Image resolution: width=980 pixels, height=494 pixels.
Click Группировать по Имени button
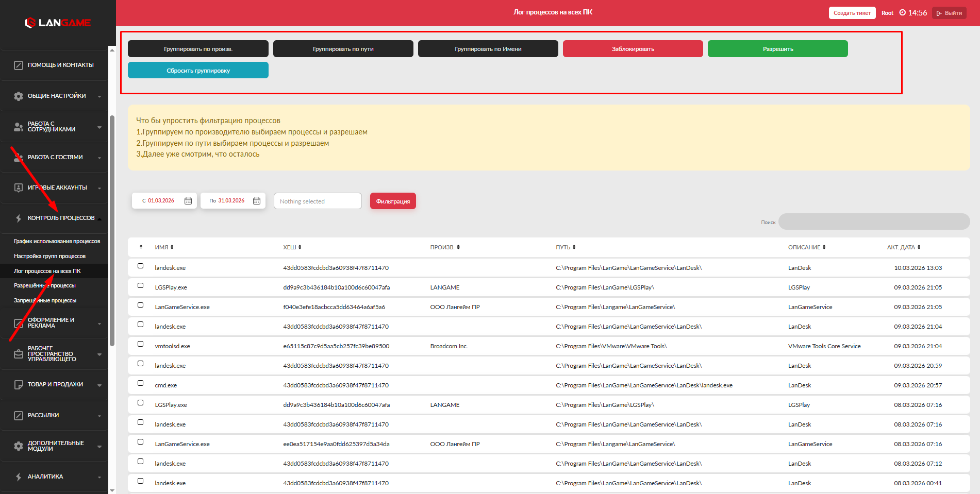[x=488, y=49]
